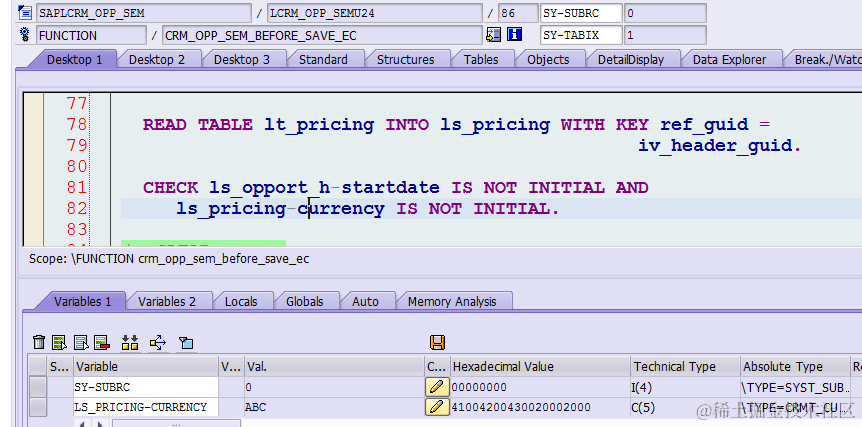Click the SY-SUBRC field in the header

pyautogui.click(x=581, y=13)
